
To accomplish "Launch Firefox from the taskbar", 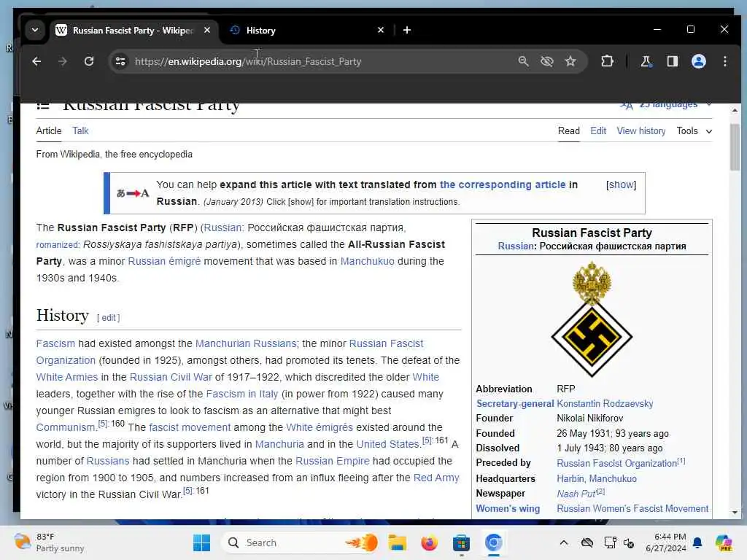I will coord(429,542).
